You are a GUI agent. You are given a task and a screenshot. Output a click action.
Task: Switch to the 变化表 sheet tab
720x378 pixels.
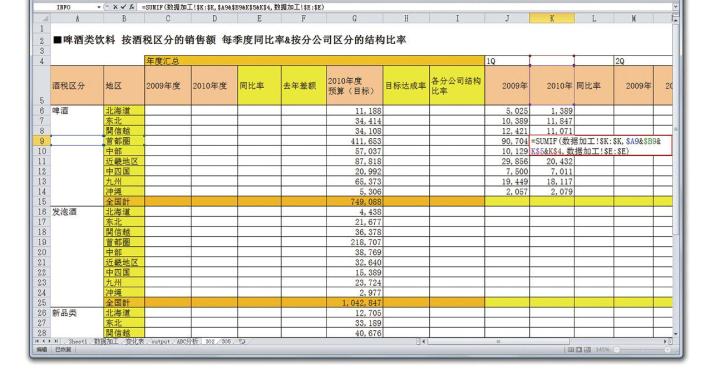[135, 342]
